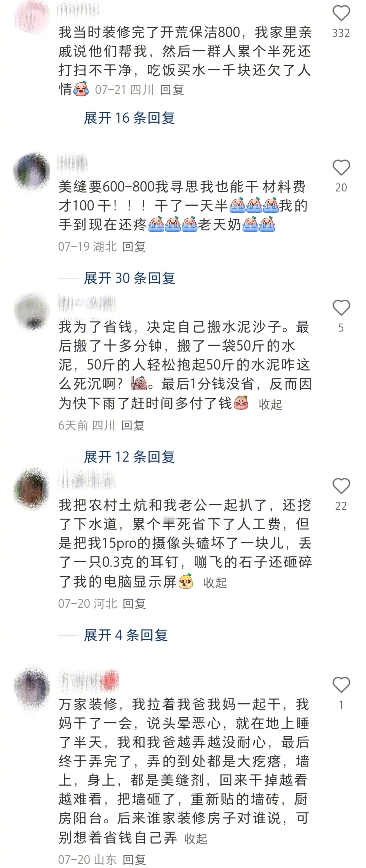Viewport: 366px width, 868px height.
Task: Like the 搬水泥沙子 comment with 5 likes
Action: click(341, 308)
